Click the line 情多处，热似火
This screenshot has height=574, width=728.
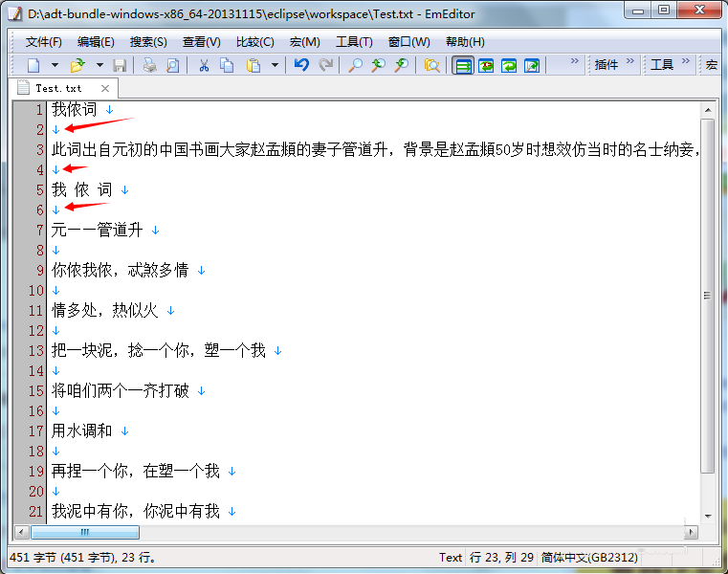(x=105, y=311)
